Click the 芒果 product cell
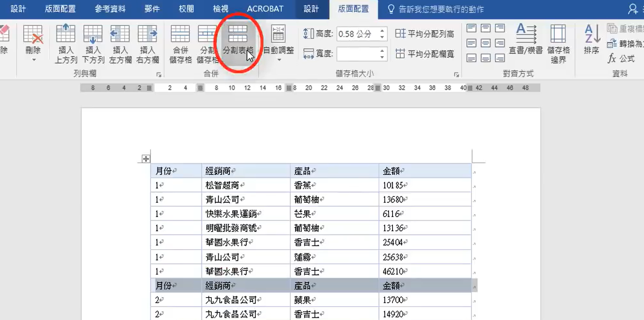This screenshot has height=320, width=644. tap(335, 214)
